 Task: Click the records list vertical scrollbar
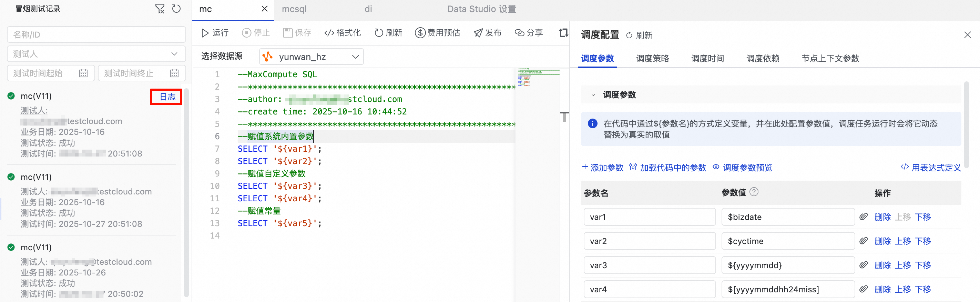[x=186, y=192]
